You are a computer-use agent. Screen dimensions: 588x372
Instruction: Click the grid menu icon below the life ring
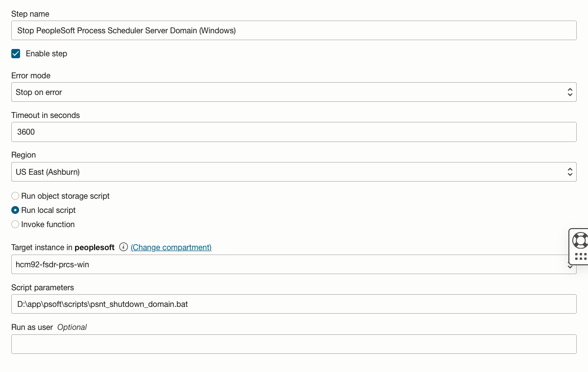pyautogui.click(x=580, y=256)
